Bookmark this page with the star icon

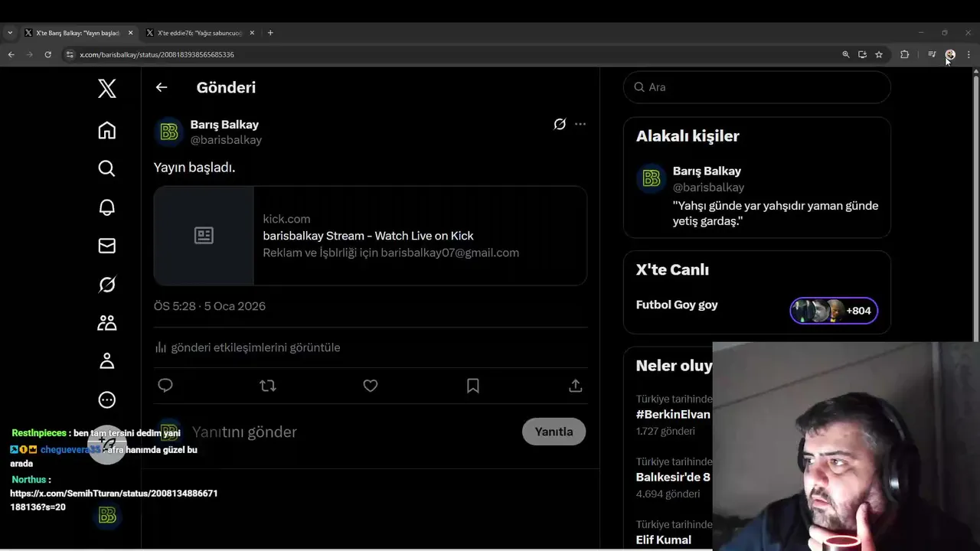[x=879, y=54]
